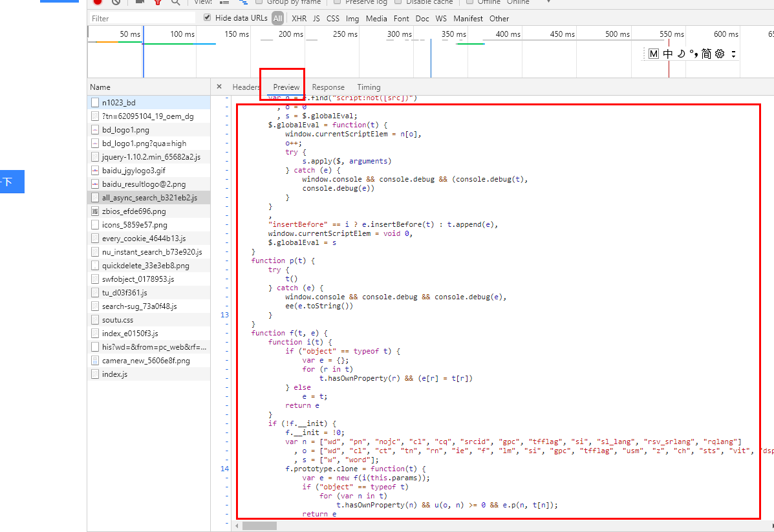The height and width of the screenshot is (532, 774).
Task: Switch to the Response tab
Action: pos(328,87)
